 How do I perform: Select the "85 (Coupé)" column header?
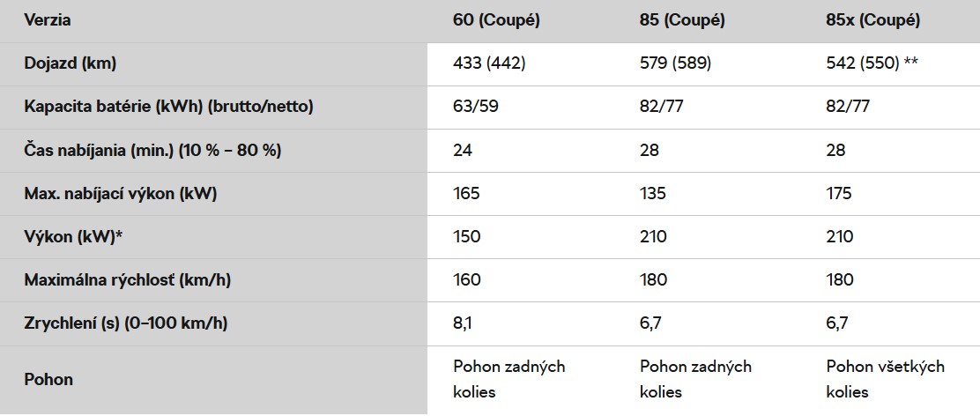682,20
